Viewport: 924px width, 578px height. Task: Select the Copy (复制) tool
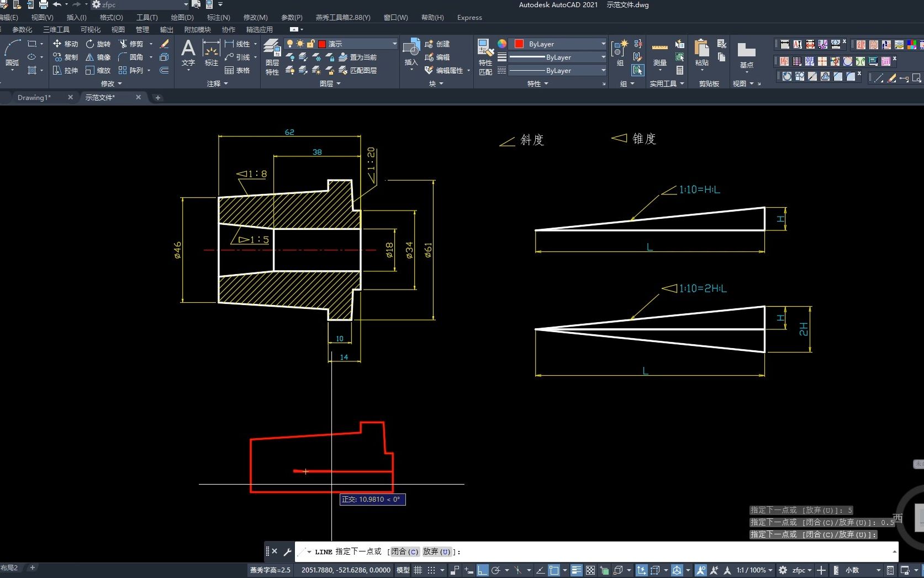(66, 57)
